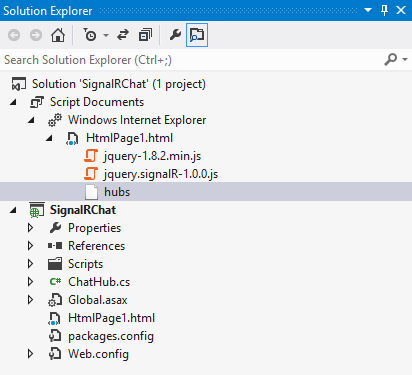
Task: Open the Window Position dropdown arrow
Action: coord(368,10)
